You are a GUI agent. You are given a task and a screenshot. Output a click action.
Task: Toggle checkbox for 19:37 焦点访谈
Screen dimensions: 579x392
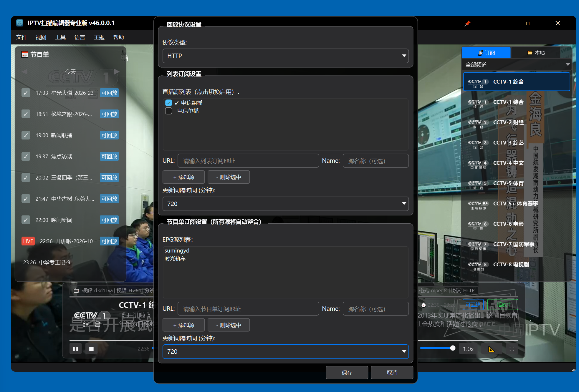point(26,157)
